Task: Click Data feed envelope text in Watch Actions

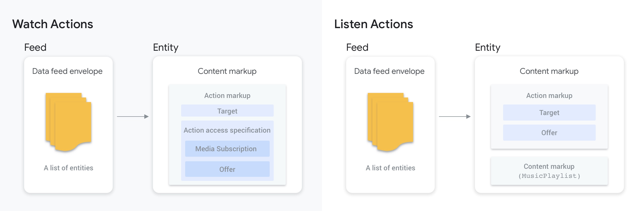Action: [x=67, y=71]
